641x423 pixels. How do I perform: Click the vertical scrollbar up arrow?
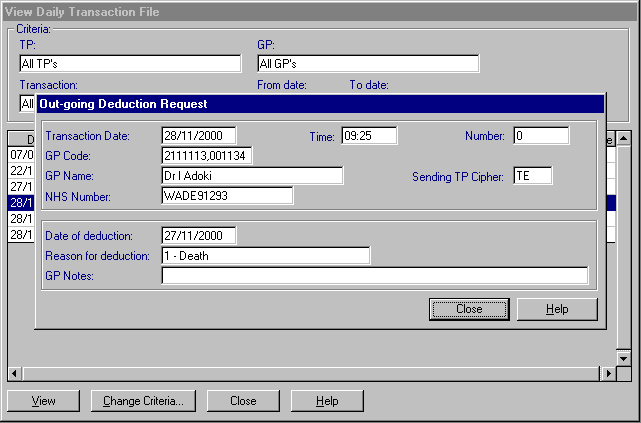(x=623, y=139)
